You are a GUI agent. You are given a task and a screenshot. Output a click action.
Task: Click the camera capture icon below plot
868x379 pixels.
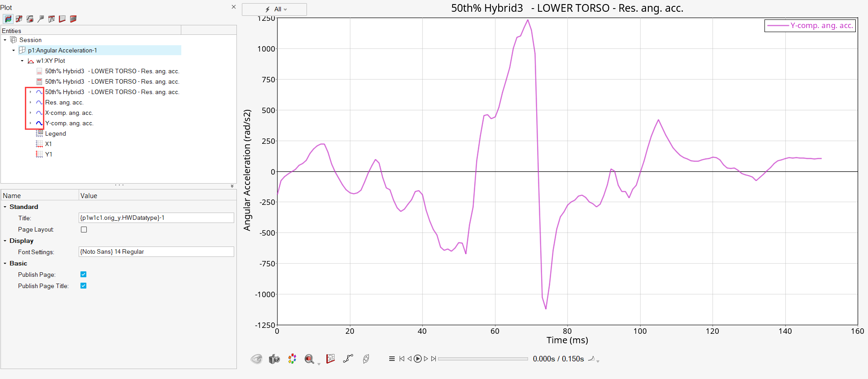pos(274,359)
